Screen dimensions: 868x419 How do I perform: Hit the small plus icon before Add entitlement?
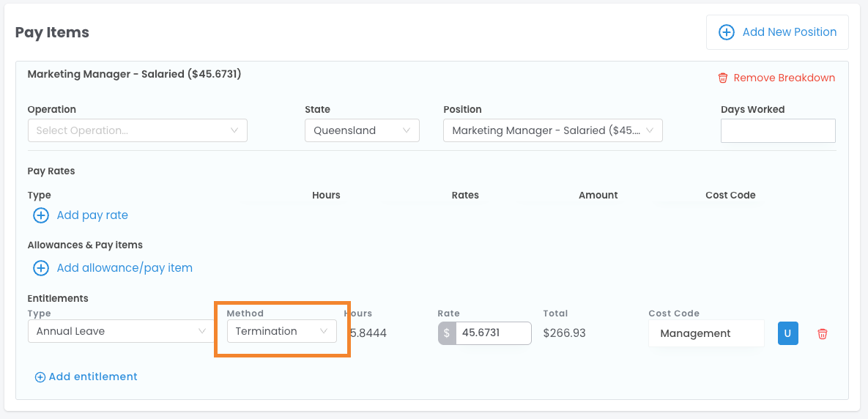[40, 377]
